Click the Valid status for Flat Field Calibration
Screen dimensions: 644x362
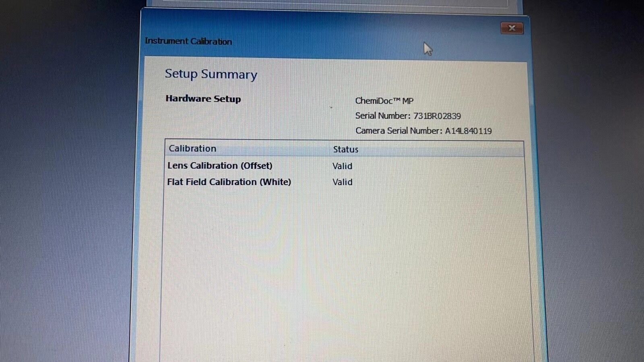coord(343,182)
